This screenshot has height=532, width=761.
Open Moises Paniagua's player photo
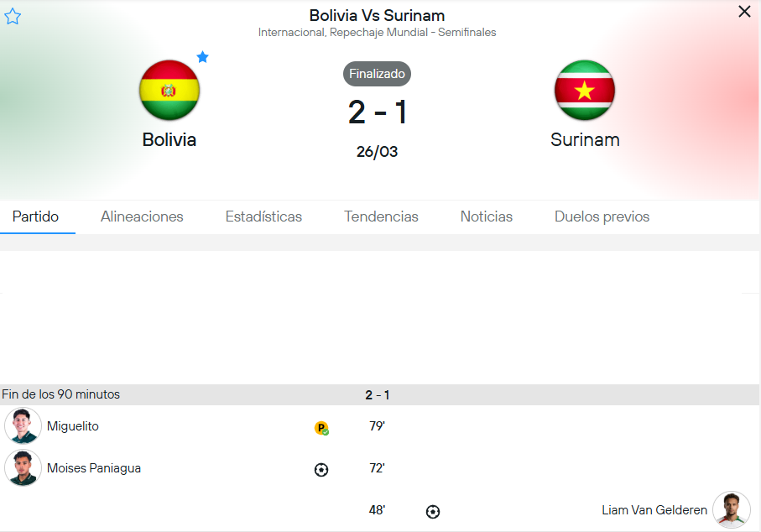23,468
